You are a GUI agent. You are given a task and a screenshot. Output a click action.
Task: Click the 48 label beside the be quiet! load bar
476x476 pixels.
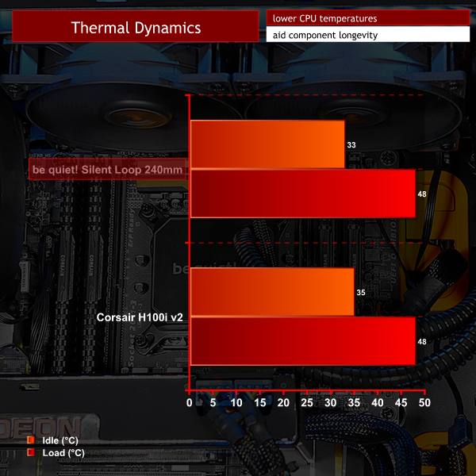(x=422, y=194)
